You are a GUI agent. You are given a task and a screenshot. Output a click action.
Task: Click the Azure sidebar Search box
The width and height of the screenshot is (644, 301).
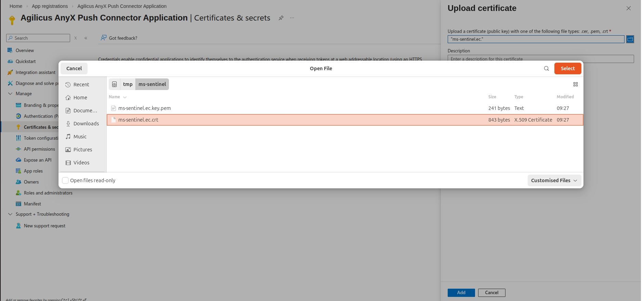[38, 38]
